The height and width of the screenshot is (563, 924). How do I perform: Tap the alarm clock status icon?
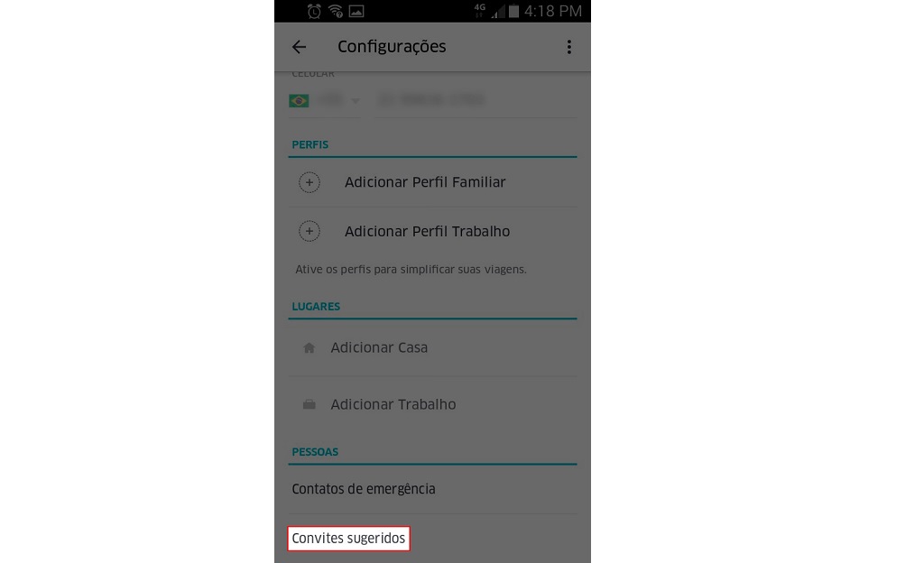(x=314, y=11)
